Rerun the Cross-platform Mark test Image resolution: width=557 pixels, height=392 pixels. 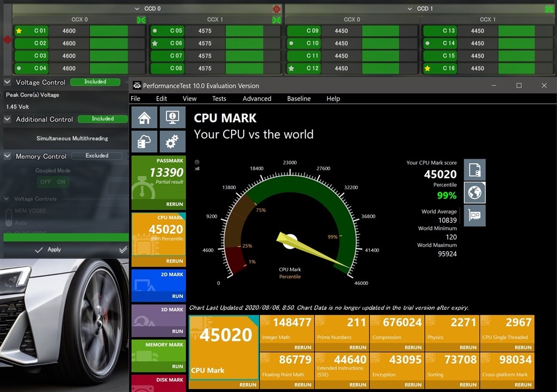pos(523,385)
